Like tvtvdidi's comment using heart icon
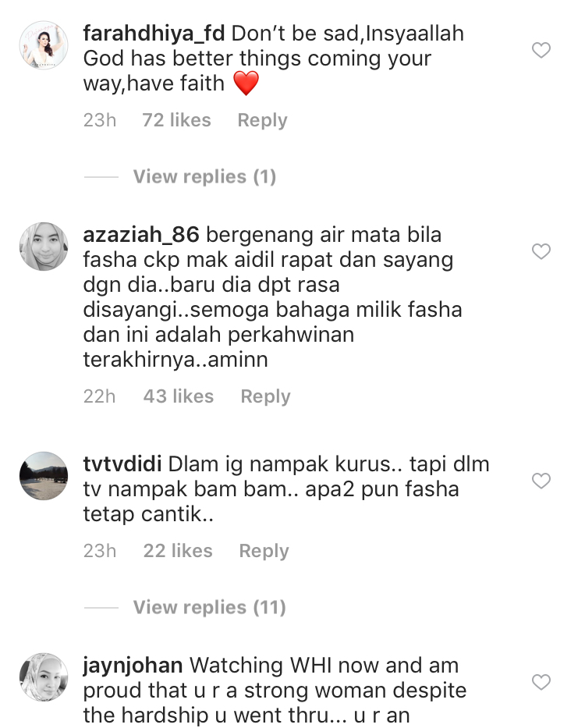Screen dimensions: 585x728 [541, 481]
